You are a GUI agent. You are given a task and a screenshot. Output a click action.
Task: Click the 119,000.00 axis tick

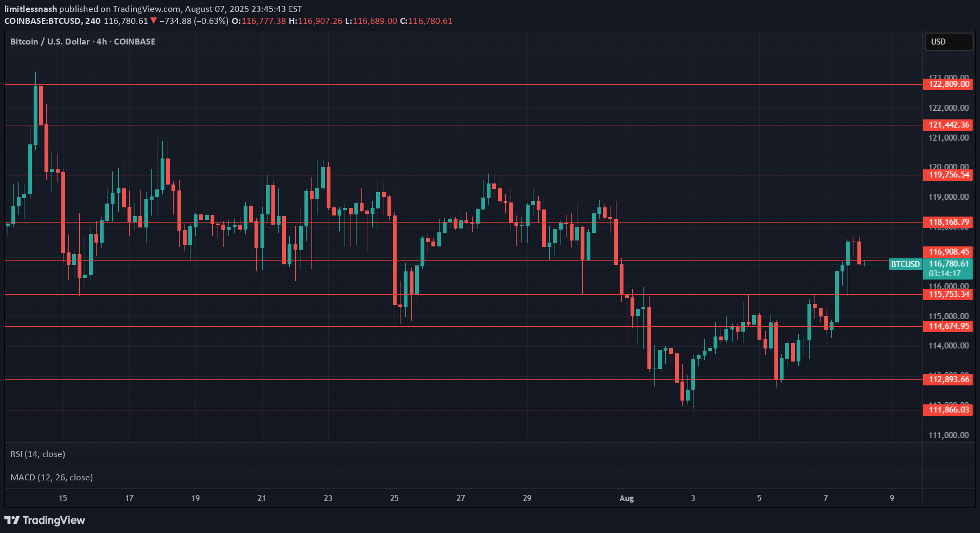pyautogui.click(x=949, y=197)
